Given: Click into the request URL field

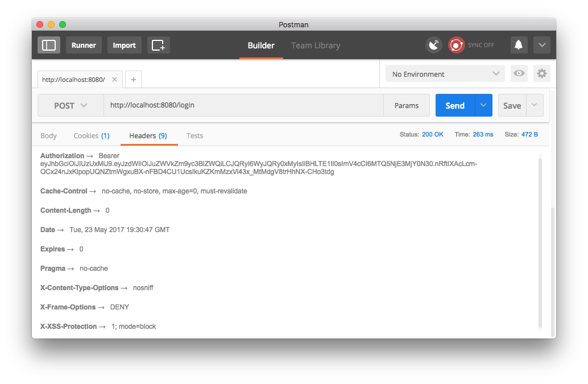Looking at the screenshot, I should [x=243, y=105].
